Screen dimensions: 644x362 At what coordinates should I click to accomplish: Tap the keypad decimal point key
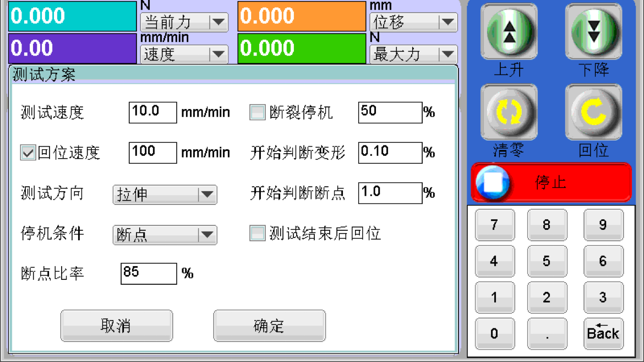(x=547, y=333)
